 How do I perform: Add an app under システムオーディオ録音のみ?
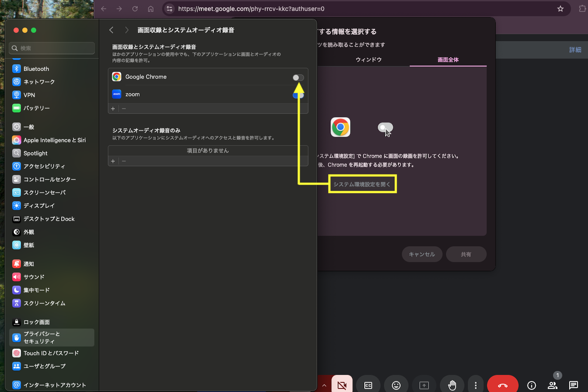coord(113,161)
